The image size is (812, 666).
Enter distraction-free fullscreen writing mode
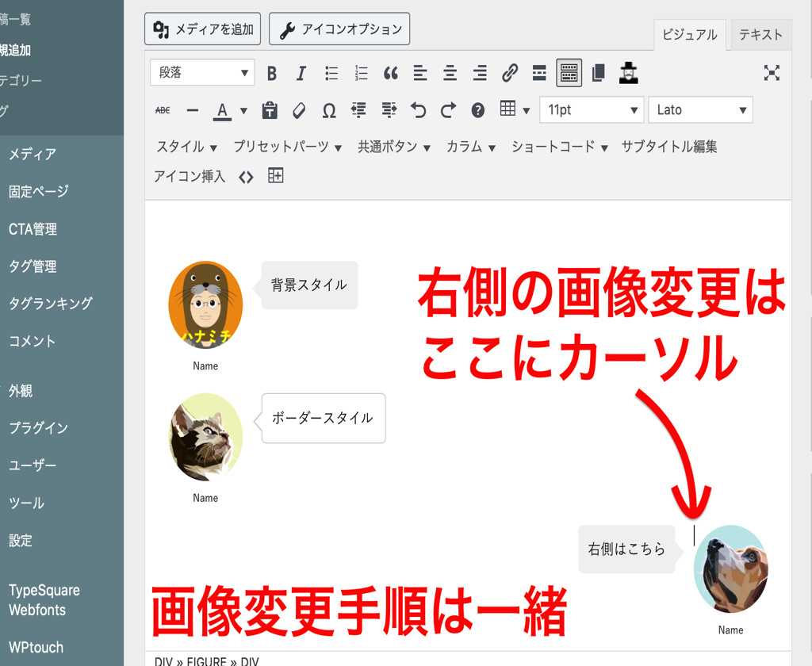pyautogui.click(x=772, y=74)
